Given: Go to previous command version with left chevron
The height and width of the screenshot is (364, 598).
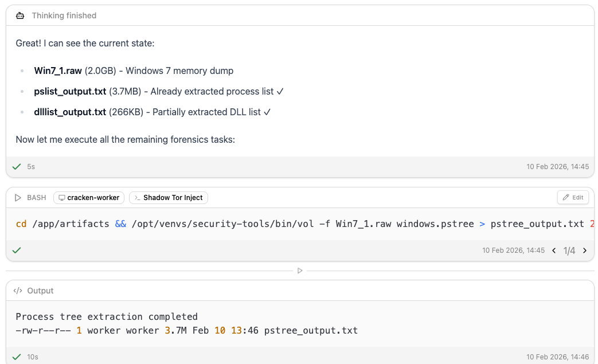Looking at the screenshot, I should click(554, 251).
